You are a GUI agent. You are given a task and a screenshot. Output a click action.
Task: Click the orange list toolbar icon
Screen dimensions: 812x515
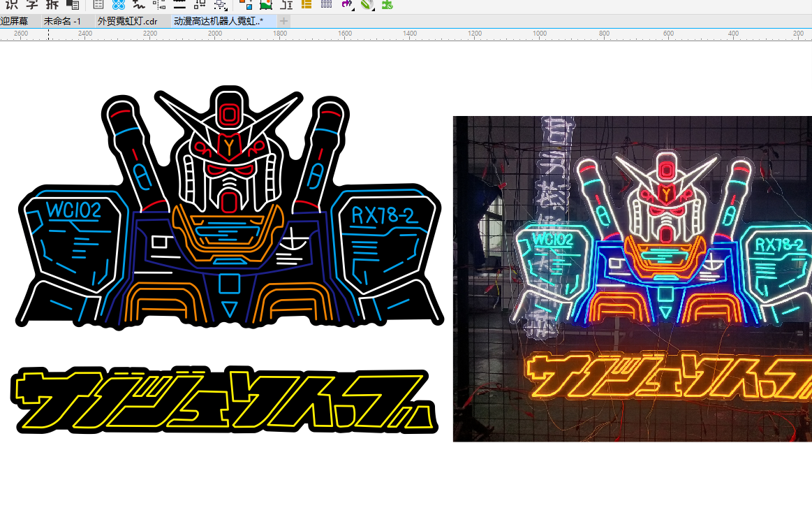point(306,5)
